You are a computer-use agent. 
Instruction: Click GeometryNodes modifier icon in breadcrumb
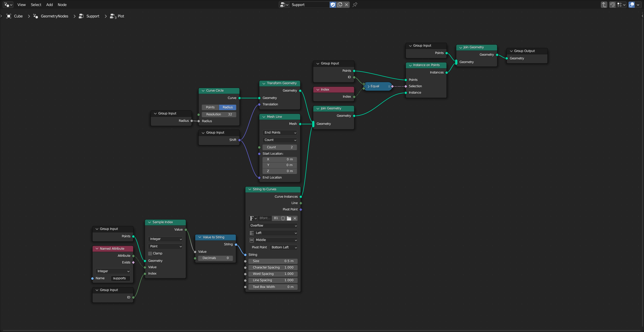(x=36, y=16)
